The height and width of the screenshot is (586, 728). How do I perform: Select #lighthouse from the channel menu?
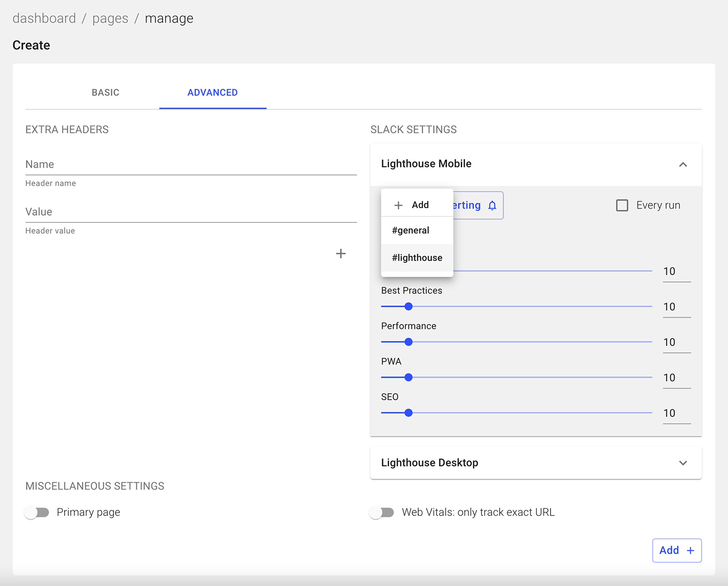(417, 258)
